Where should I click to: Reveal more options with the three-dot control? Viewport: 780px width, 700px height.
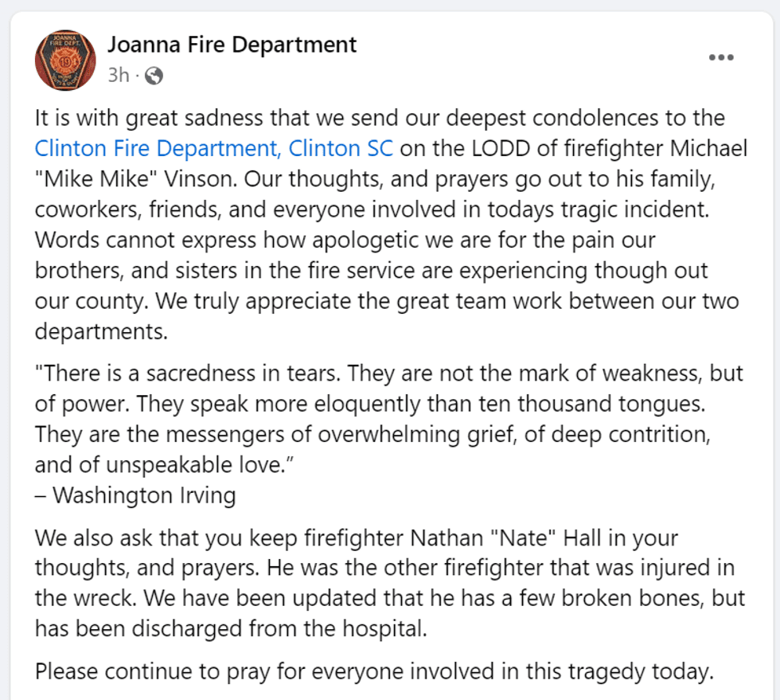[721, 57]
